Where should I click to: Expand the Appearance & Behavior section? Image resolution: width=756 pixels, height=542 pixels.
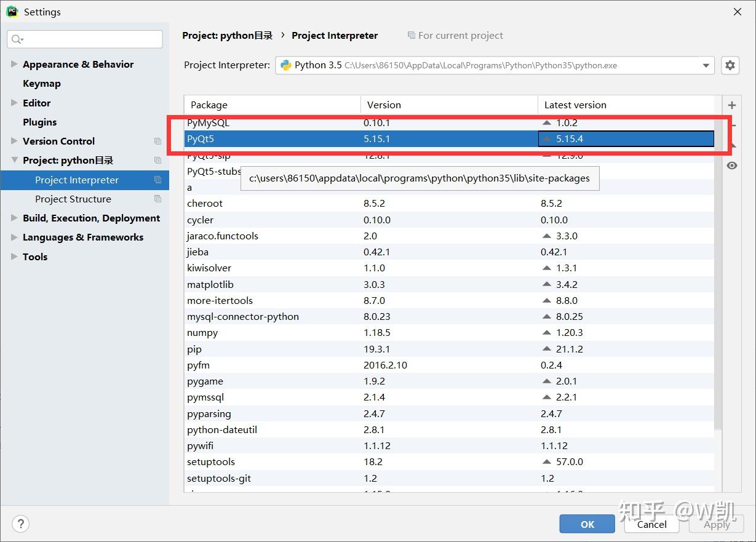pyautogui.click(x=14, y=64)
